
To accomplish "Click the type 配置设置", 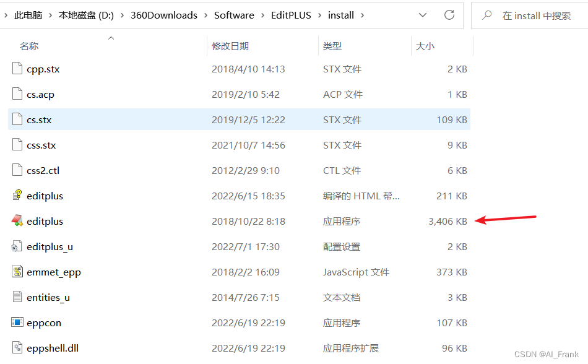I will [342, 246].
